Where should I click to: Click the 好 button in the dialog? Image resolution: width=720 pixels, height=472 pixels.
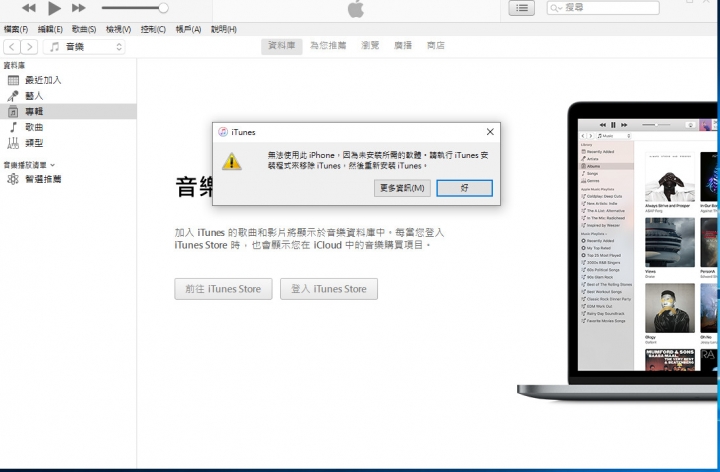(464, 188)
